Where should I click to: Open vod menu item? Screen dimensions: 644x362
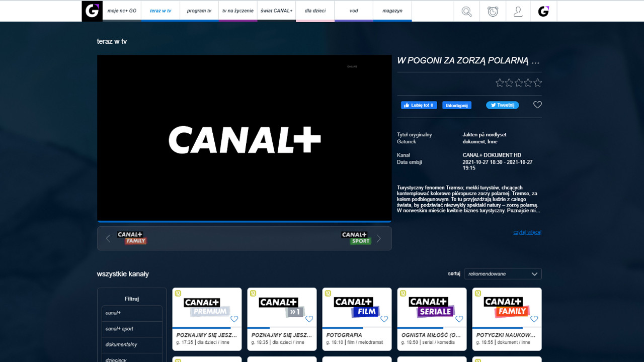(354, 11)
